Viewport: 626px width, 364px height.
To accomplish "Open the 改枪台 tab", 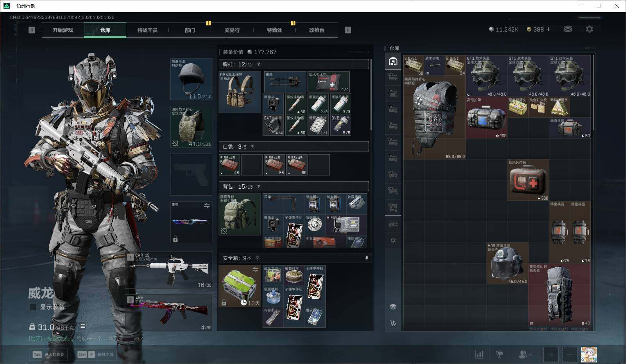I will pos(317,30).
